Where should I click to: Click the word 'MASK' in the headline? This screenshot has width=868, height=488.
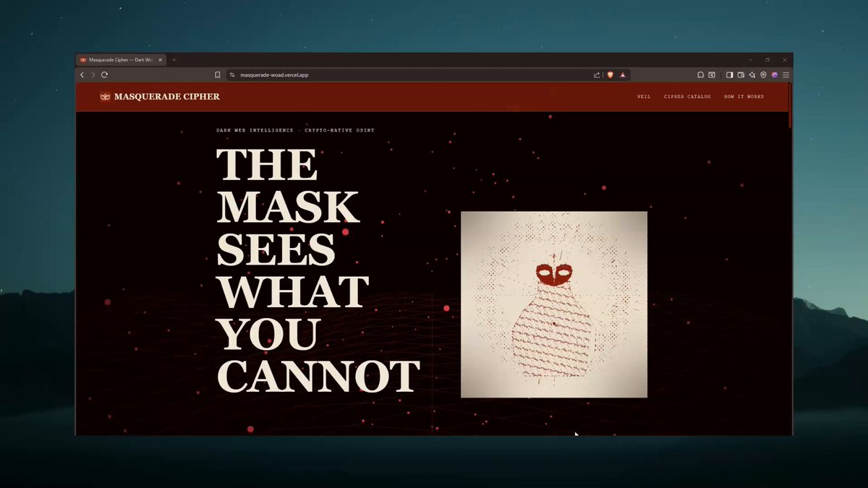click(288, 207)
